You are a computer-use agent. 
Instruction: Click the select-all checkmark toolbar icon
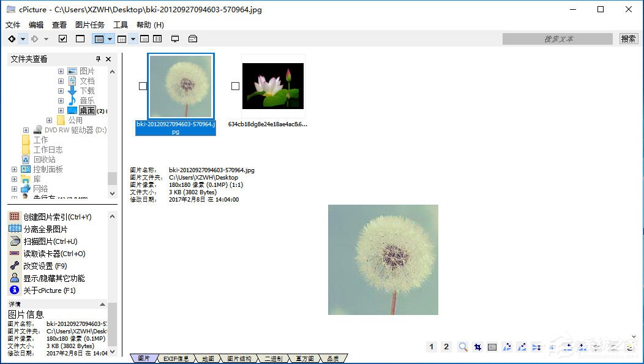click(63, 39)
